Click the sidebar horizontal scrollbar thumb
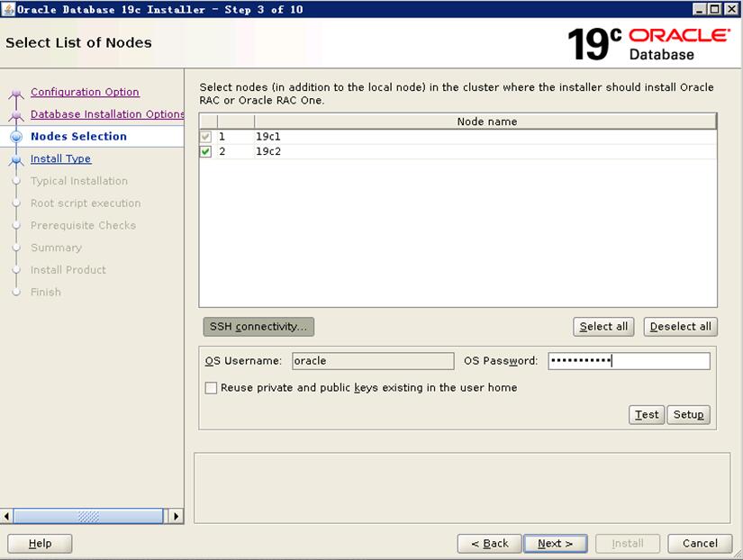Image resolution: width=743 pixels, height=560 pixels. [x=88, y=516]
